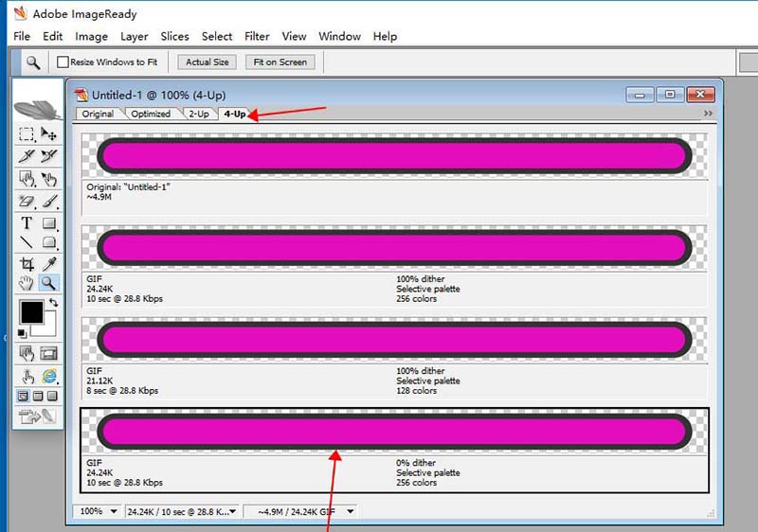
Task: Preview in Internet Explorer browser
Action: tap(48, 376)
